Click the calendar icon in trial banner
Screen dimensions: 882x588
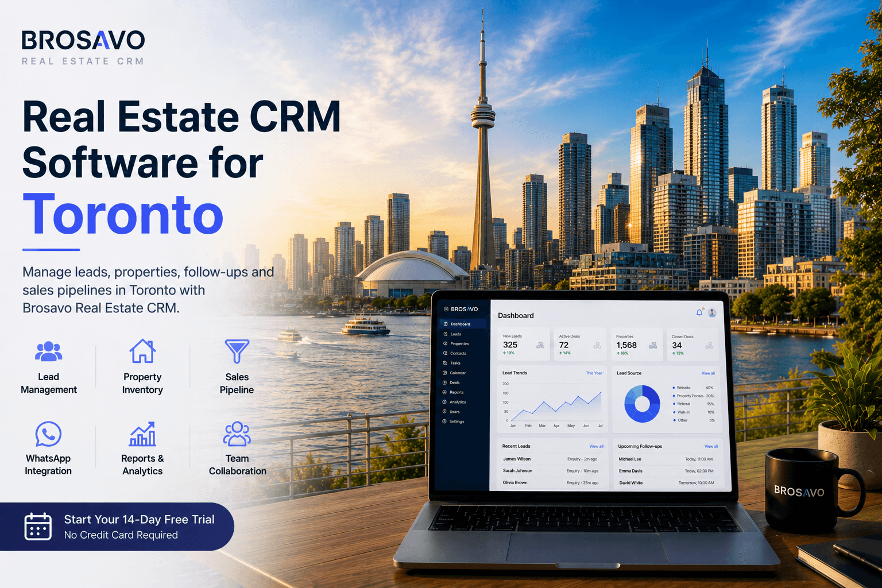coord(38,527)
